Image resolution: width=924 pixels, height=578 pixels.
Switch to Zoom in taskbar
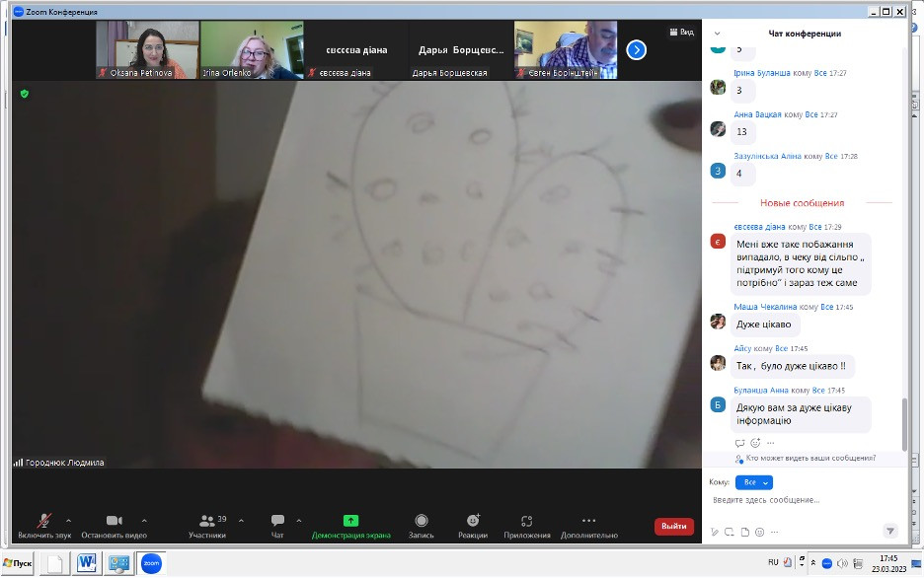[151, 563]
